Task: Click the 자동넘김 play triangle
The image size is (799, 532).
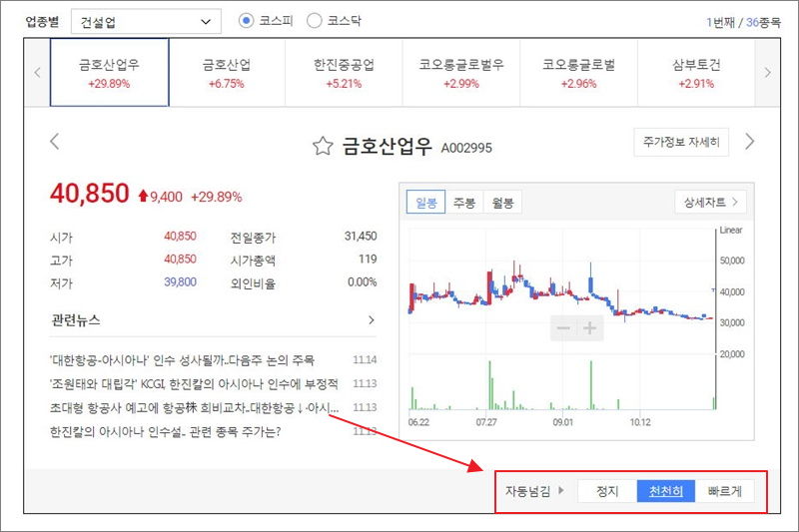Action: click(x=561, y=490)
